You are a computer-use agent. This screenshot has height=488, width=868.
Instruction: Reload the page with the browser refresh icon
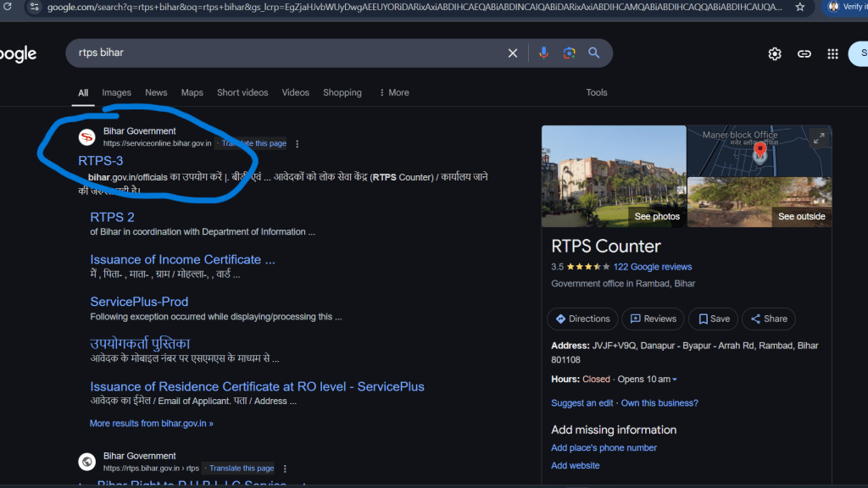[7, 7]
